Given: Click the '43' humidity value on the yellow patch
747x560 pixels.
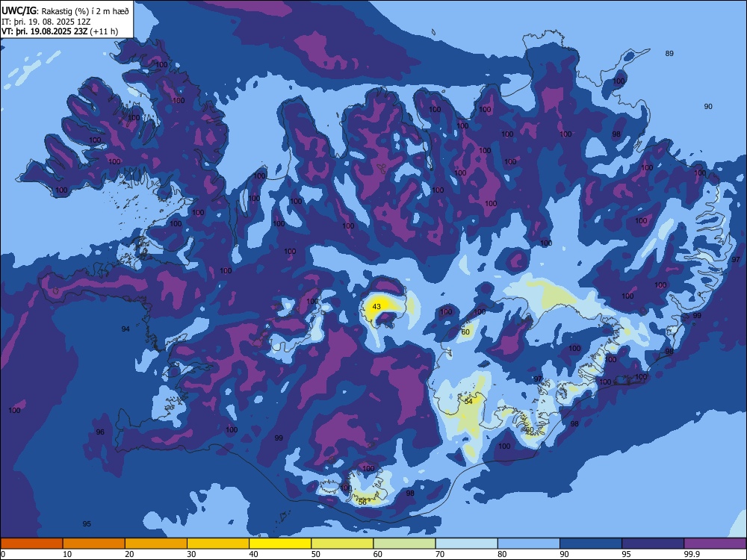Looking at the screenshot, I should (x=376, y=307).
